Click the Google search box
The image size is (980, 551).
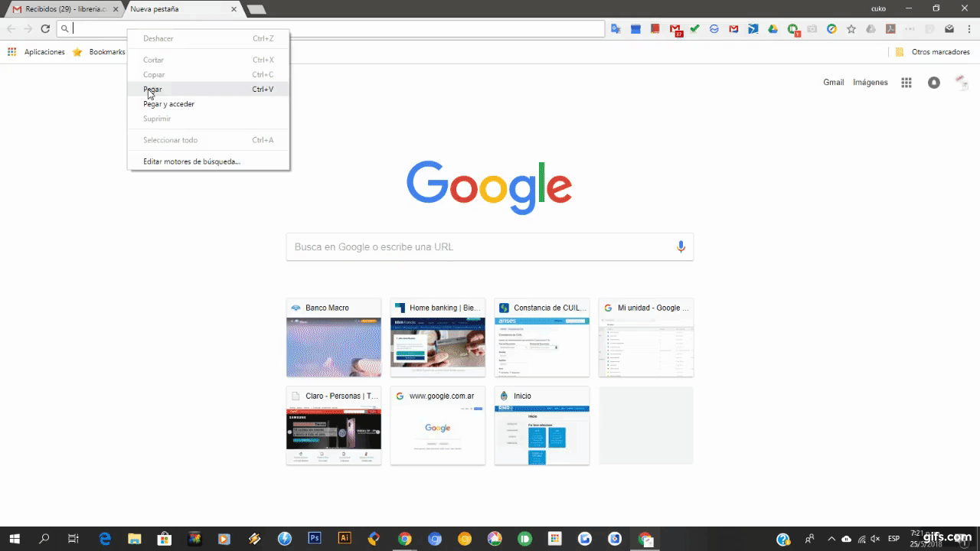(x=490, y=246)
